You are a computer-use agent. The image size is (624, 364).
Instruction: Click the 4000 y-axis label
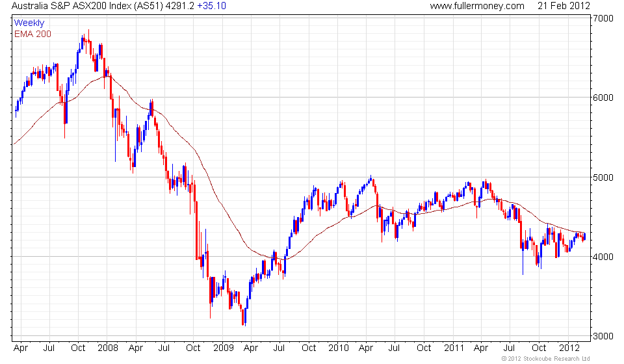[x=603, y=257]
